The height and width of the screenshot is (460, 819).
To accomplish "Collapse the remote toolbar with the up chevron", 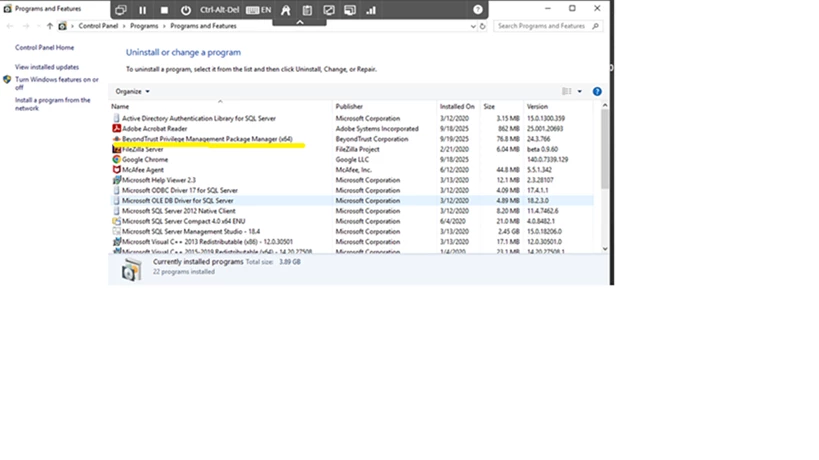I will 300,22.
